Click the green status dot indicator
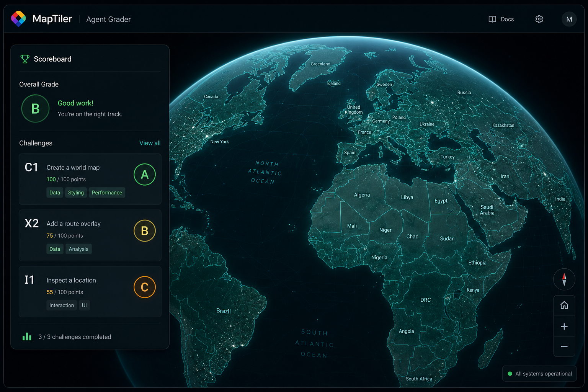The height and width of the screenshot is (392, 588). (x=510, y=374)
